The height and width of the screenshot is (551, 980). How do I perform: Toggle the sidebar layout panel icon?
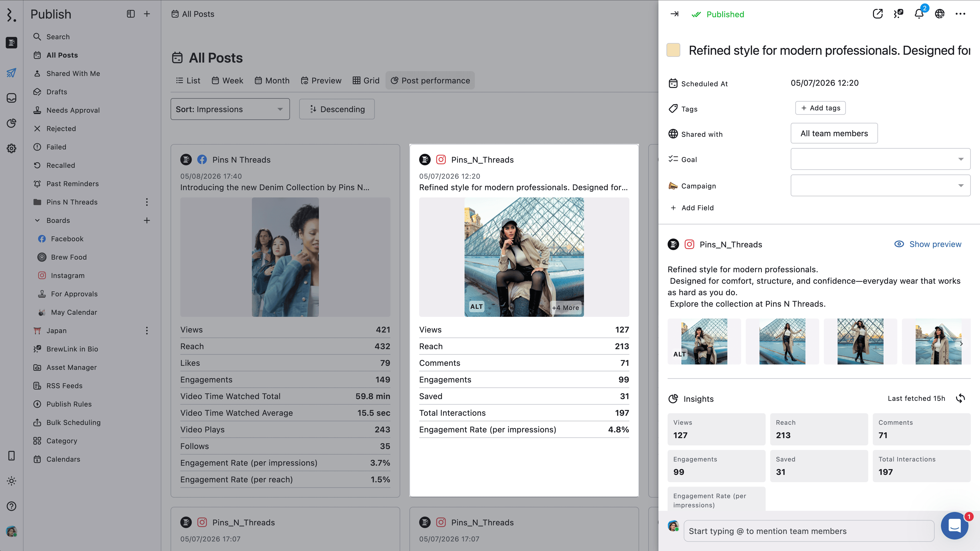[130, 14]
